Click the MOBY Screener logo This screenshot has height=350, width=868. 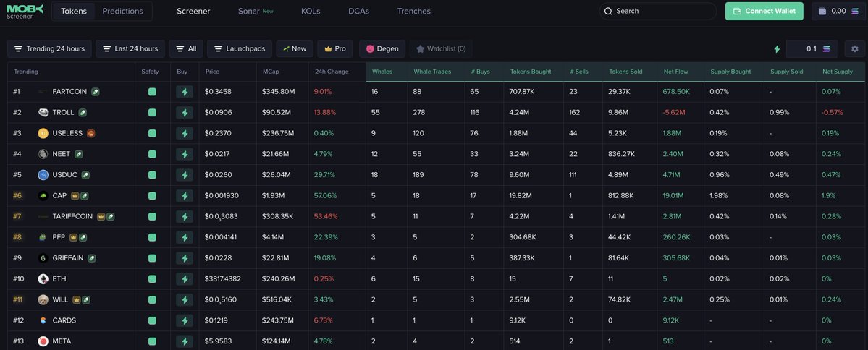25,11
